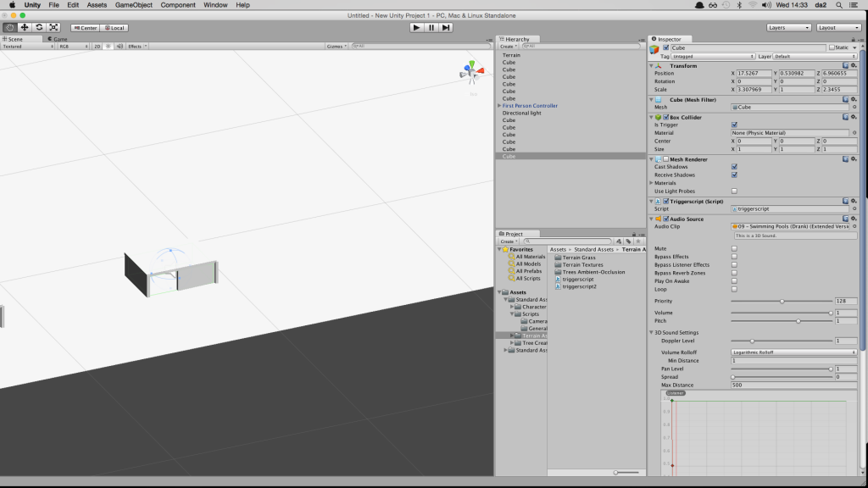The height and width of the screenshot is (488, 868).
Task: Click the Center pivot button
Action: (85, 27)
